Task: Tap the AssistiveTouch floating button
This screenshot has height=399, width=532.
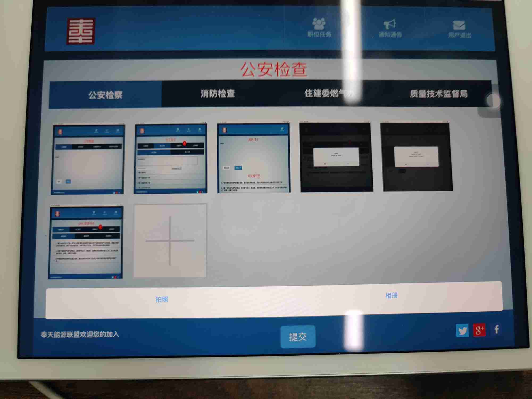Action: click(x=493, y=101)
